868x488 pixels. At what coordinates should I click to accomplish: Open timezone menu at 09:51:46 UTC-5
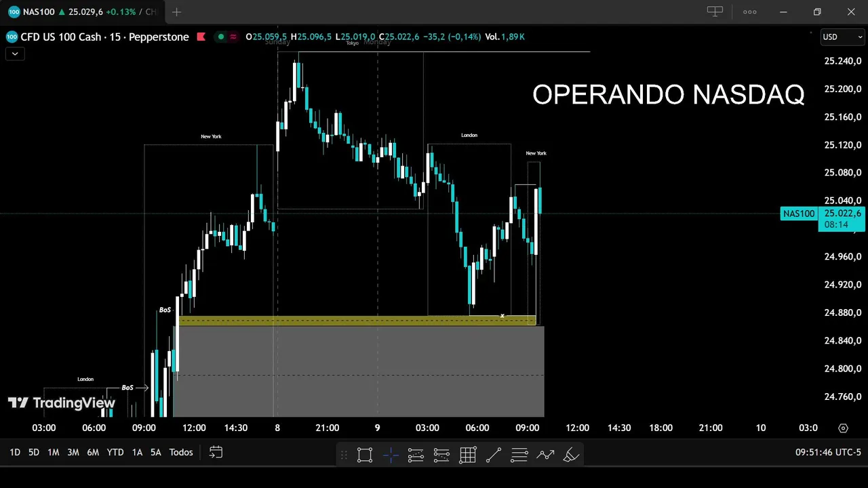click(x=828, y=452)
